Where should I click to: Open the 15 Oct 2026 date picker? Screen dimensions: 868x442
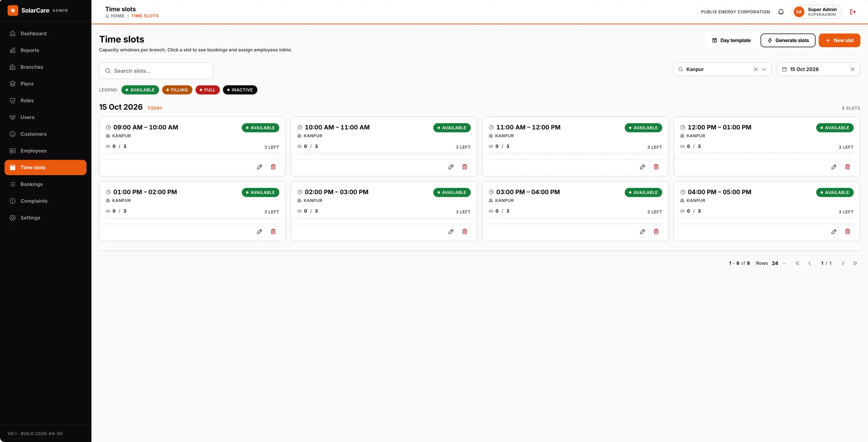(818, 69)
